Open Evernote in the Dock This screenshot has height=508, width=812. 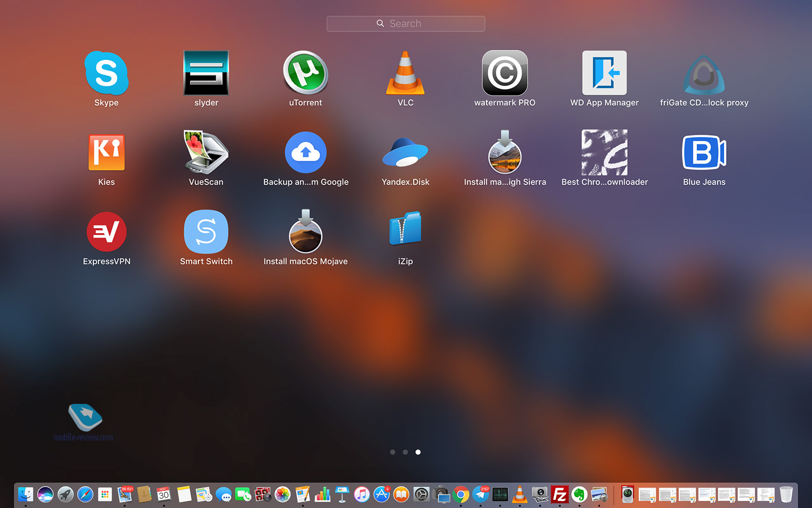(x=579, y=494)
